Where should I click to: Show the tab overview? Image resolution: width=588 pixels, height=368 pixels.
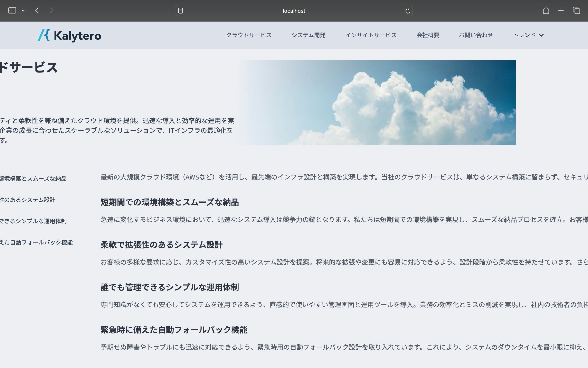click(x=576, y=10)
